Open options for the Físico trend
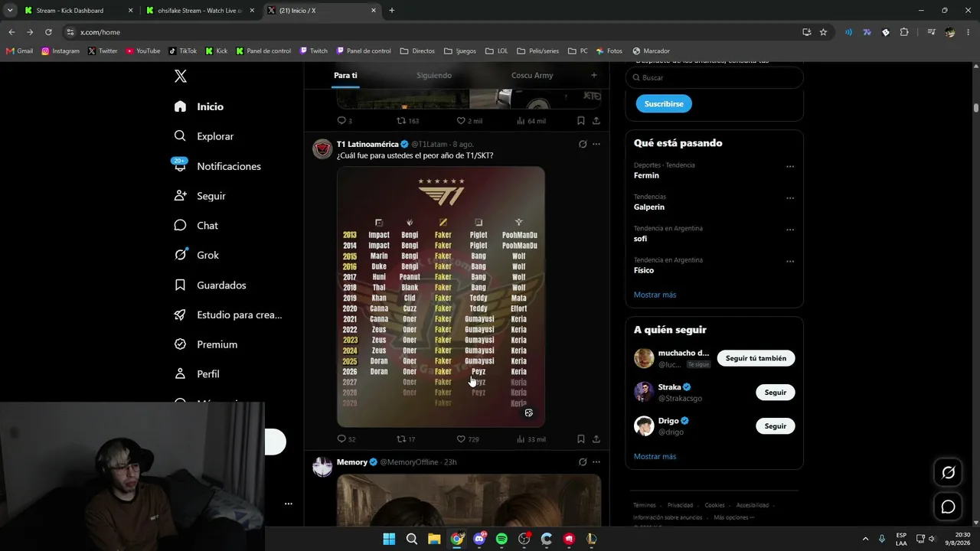The image size is (980, 551). coord(790,262)
